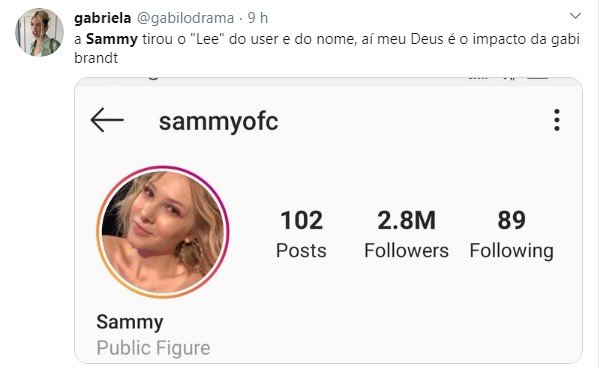The image size is (599, 367).
Task: Open the 89 Following list
Action: 512,235
